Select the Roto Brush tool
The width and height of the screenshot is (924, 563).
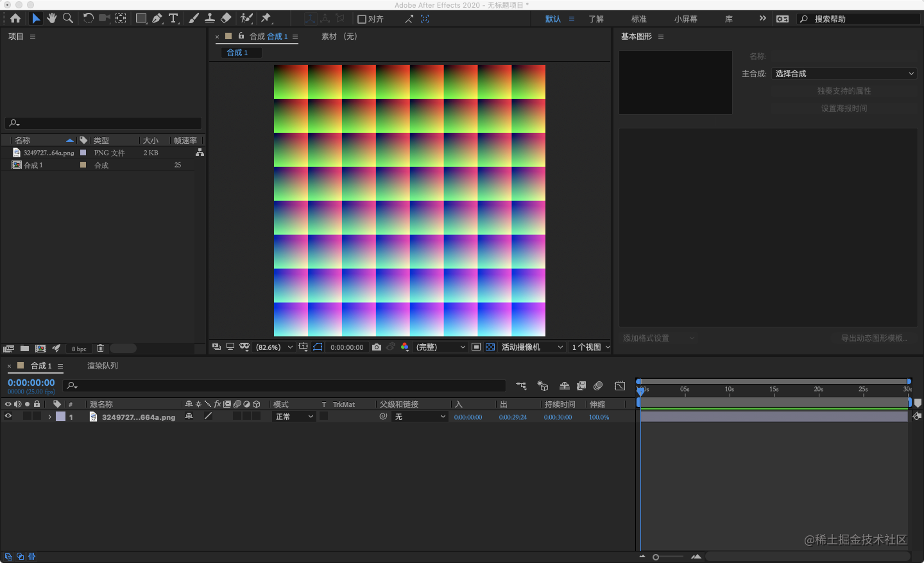246,18
